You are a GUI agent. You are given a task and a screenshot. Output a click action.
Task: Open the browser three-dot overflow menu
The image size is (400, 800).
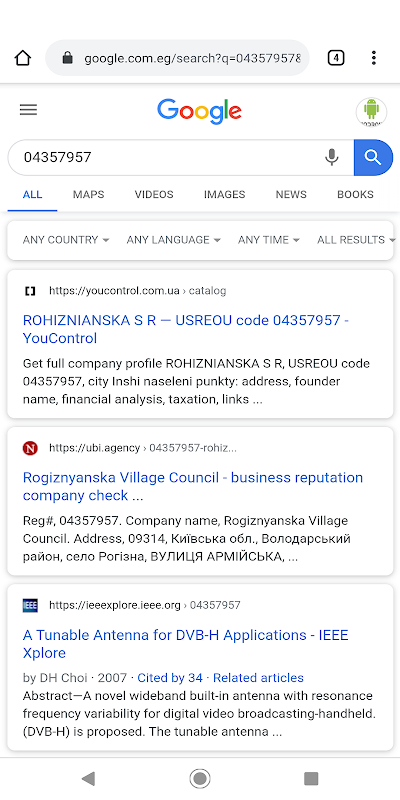coord(374,58)
